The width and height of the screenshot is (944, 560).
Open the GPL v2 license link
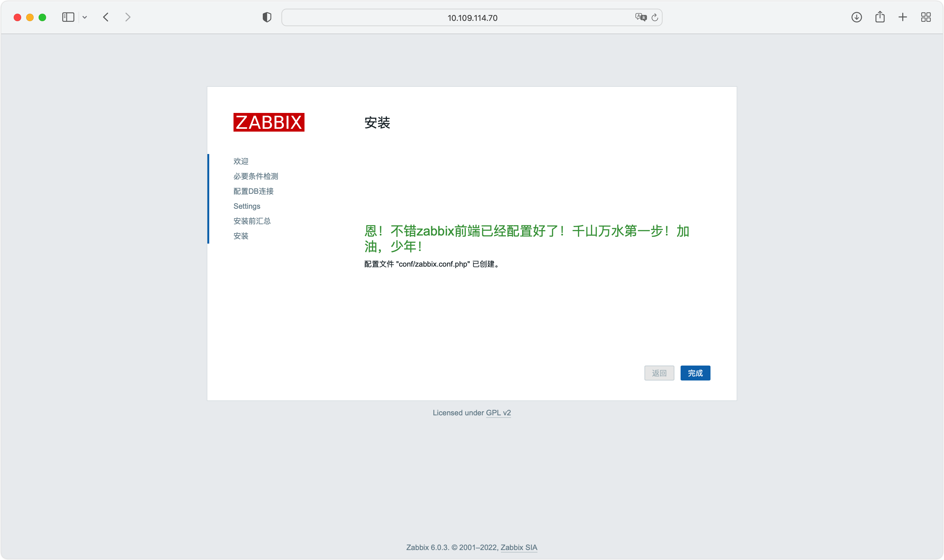(x=498, y=413)
